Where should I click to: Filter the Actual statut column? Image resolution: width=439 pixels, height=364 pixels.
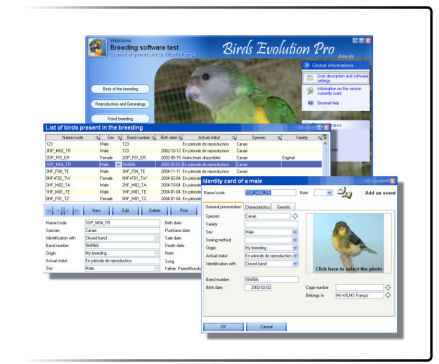tap(234, 138)
